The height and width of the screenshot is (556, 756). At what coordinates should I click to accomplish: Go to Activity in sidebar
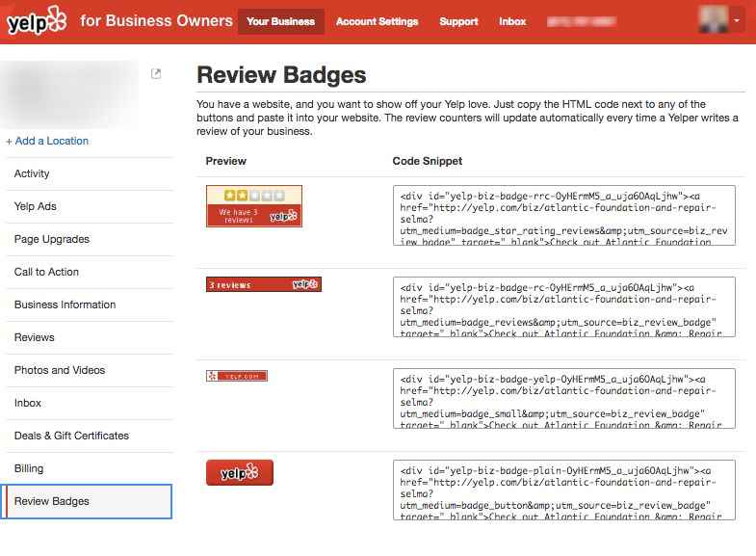pos(90,173)
